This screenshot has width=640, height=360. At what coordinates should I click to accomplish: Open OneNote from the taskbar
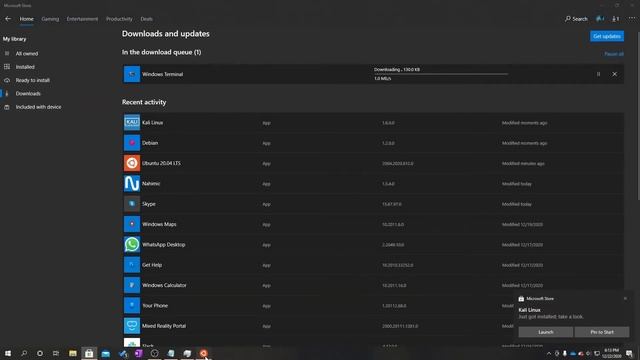pyautogui.click(x=138, y=353)
